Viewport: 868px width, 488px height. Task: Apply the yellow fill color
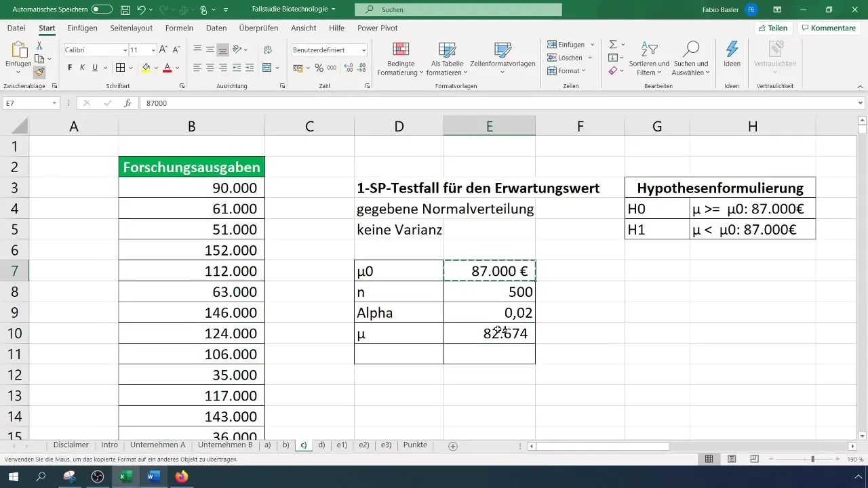[146, 68]
